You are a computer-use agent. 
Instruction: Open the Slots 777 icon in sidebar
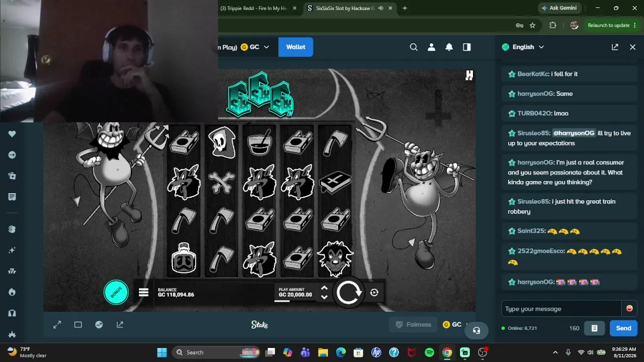tap(12, 271)
